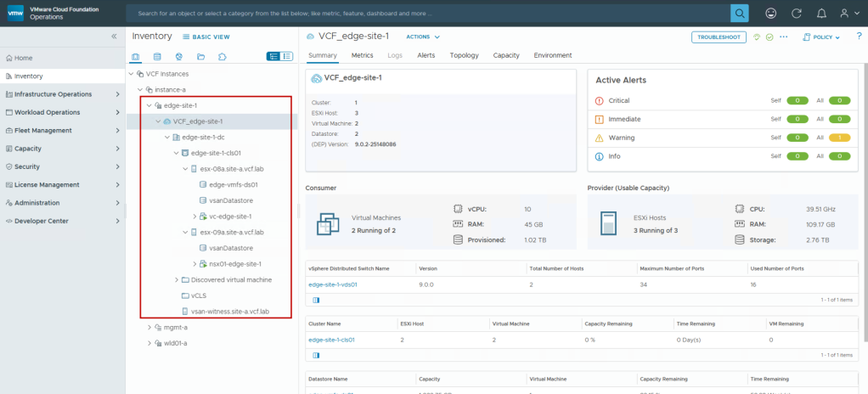The width and height of the screenshot is (868, 394).
Task: Select the storage datastore inventory icon
Action: click(157, 56)
